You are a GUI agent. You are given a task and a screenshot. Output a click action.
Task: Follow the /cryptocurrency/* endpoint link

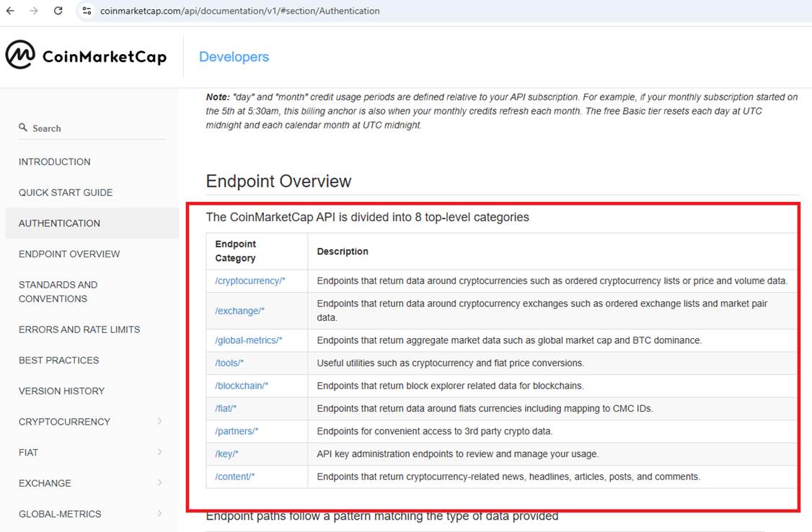pos(250,281)
